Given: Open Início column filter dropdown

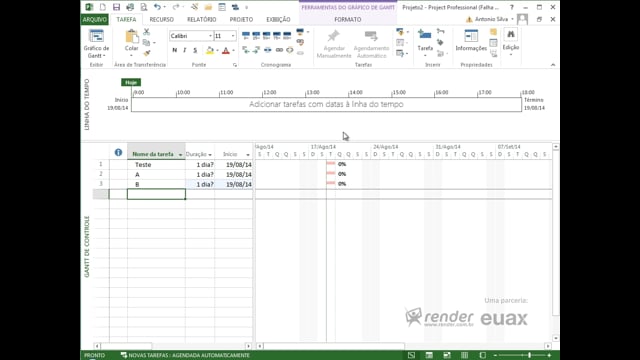Looking at the screenshot, I should point(248,155).
